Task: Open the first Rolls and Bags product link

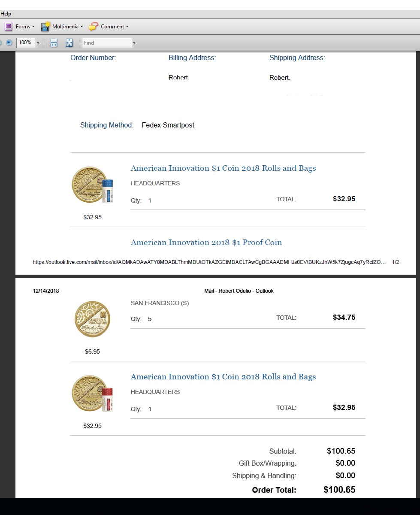Action: tap(223, 168)
